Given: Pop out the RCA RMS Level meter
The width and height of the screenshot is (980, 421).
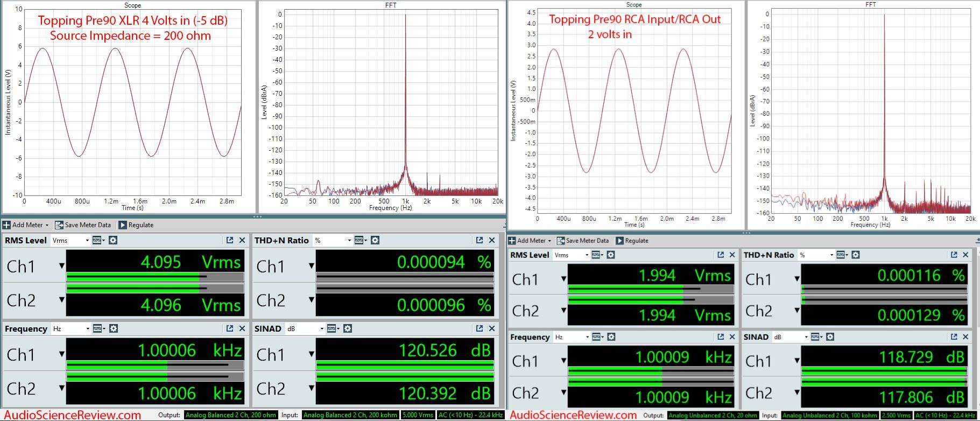Looking at the screenshot, I should [721, 255].
